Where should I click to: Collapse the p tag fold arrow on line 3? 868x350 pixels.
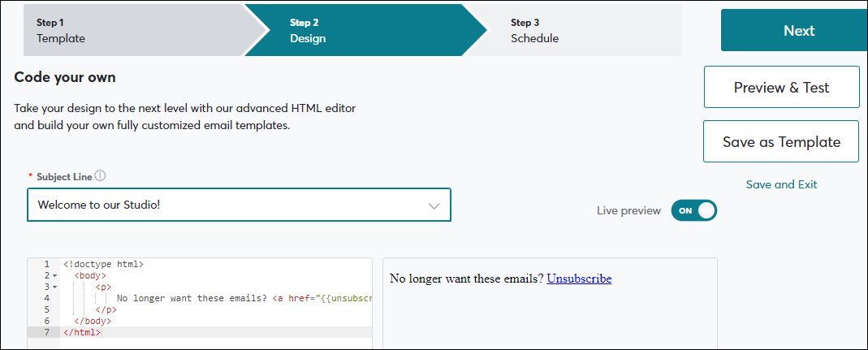[x=55, y=287]
